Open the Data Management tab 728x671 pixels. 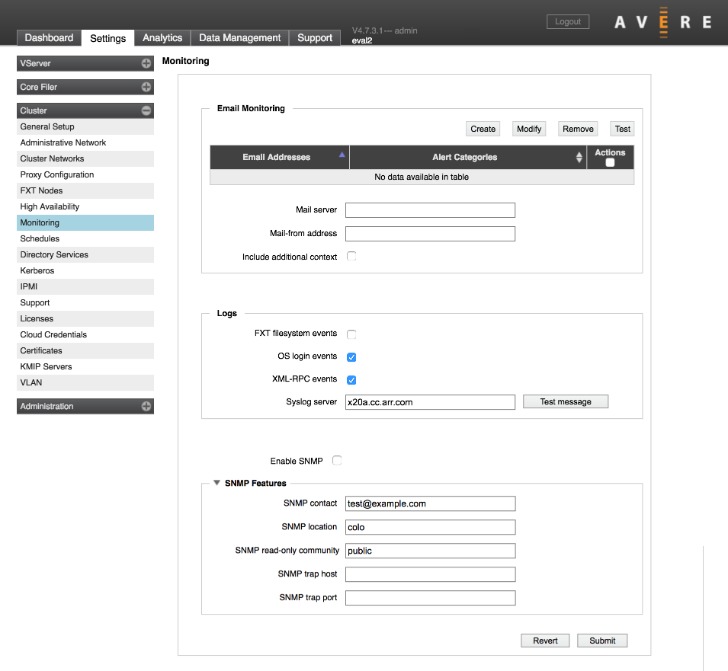[x=240, y=38]
